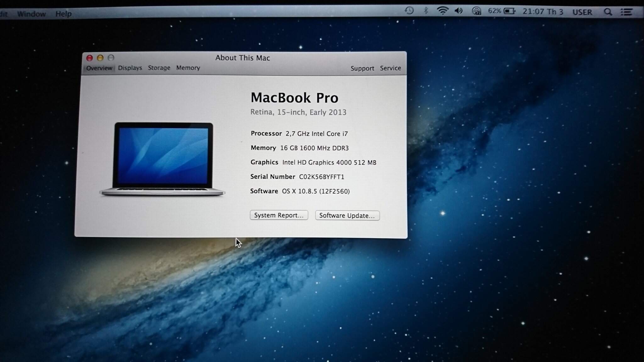Click the volume speaker icon
The width and height of the screenshot is (644, 362).
pos(459,11)
